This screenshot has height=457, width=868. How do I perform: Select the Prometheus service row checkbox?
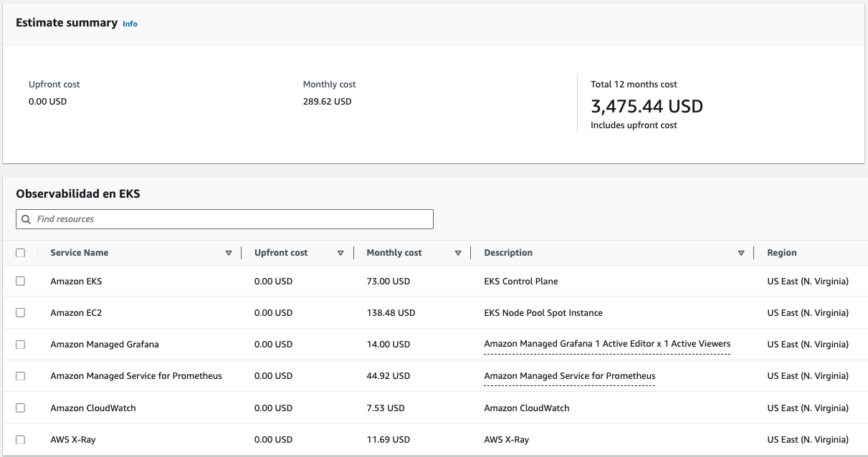coord(20,376)
